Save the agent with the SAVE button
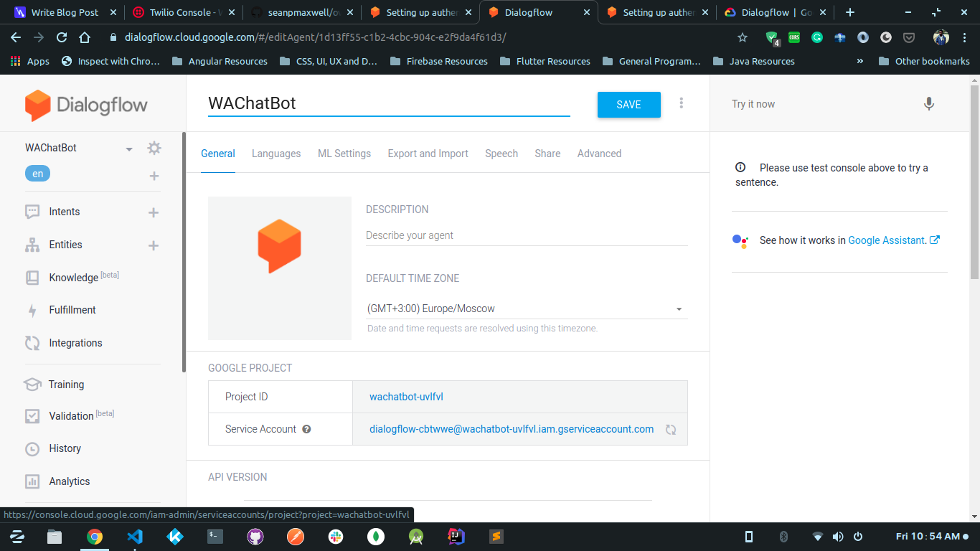 [628, 105]
